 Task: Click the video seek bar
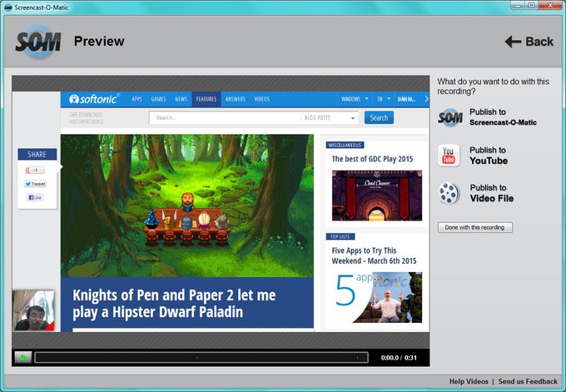point(201,358)
